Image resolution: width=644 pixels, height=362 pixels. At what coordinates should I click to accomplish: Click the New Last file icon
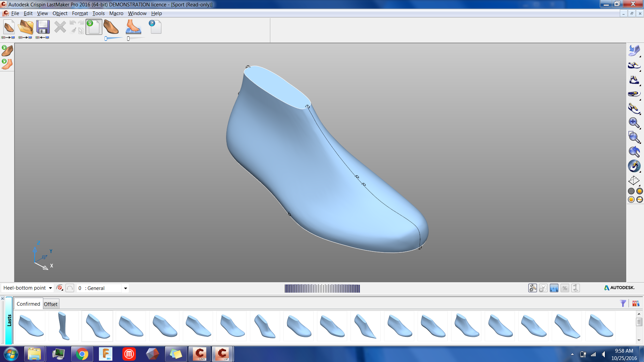pos(9,27)
